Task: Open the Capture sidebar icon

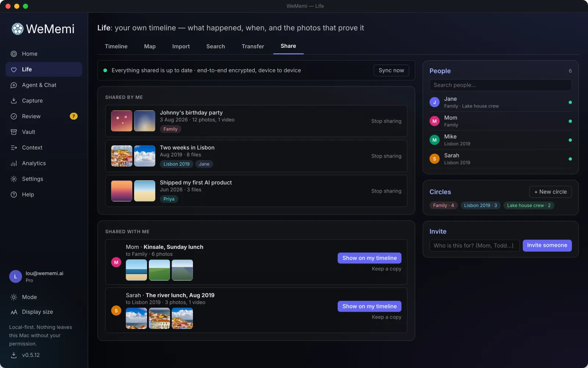Action: point(14,100)
